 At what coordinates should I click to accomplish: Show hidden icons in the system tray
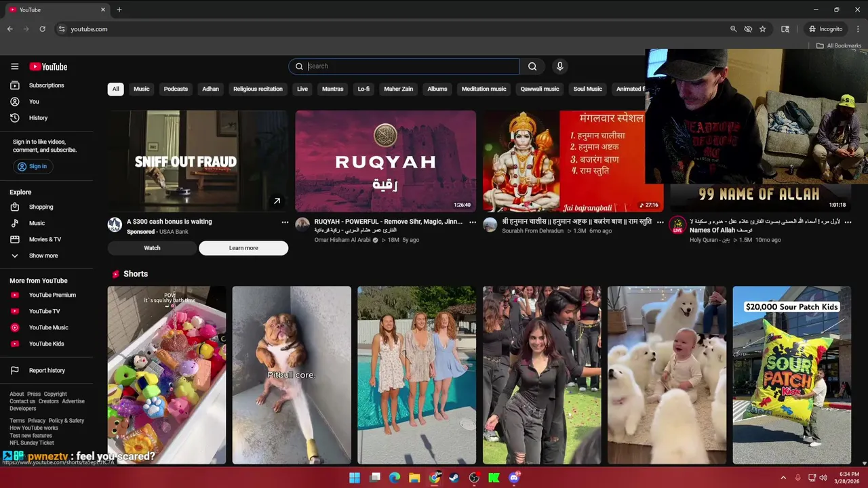783,478
